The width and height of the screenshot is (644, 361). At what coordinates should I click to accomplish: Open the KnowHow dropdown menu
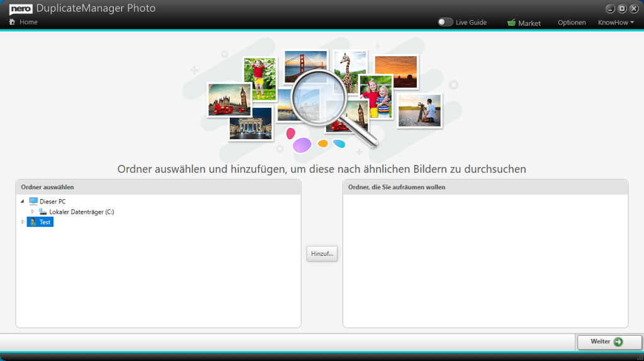[x=615, y=23]
